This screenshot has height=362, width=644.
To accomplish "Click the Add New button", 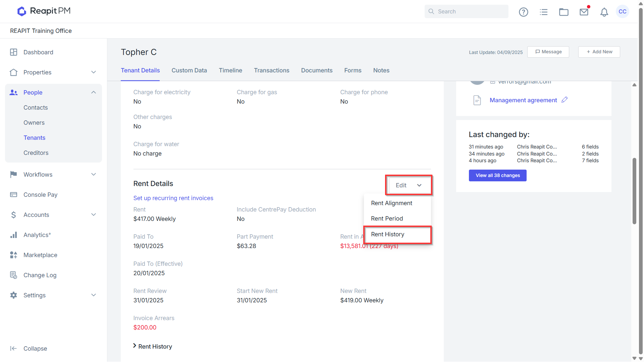I will pos(599,52).
